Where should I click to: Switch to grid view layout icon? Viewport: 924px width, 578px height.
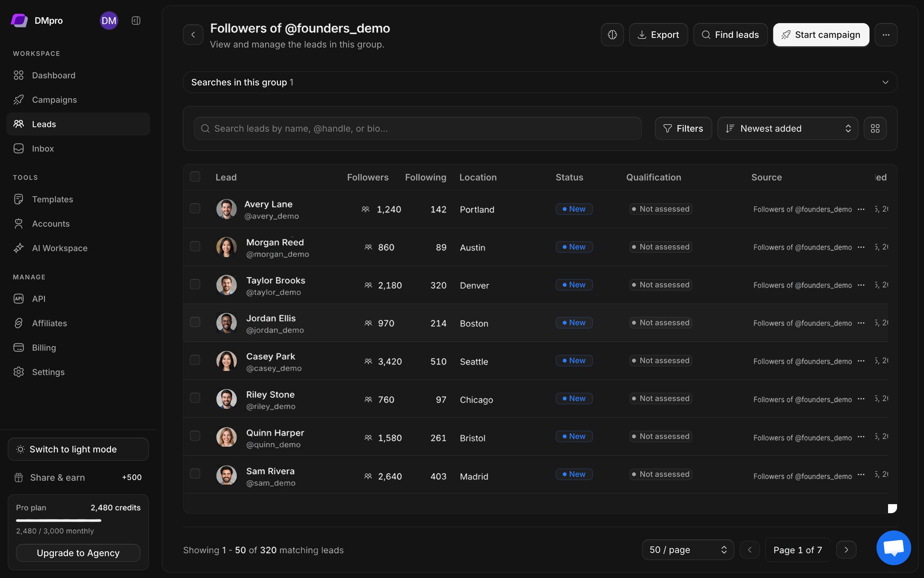875,128
